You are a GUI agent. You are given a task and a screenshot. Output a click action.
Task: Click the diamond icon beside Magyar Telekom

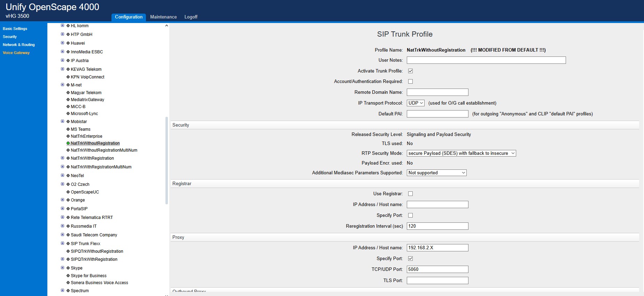pyautogui.click(x=68, y=93)
